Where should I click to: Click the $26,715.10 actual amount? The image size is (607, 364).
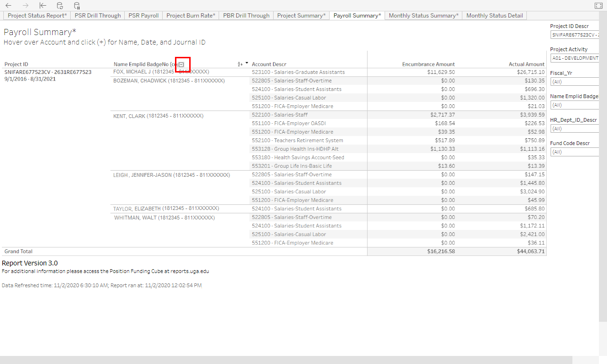click(531, 72)
